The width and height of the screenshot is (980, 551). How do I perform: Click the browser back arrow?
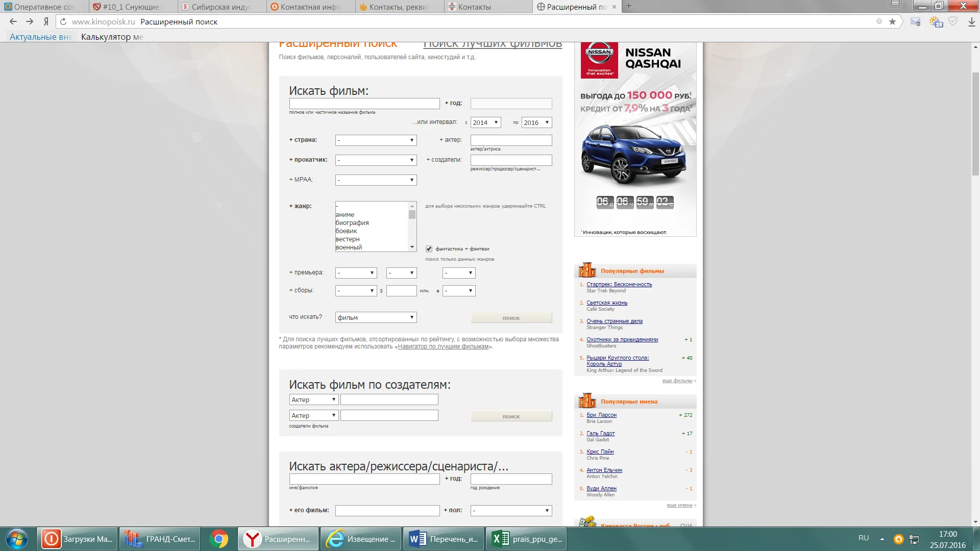coord(13,21)
